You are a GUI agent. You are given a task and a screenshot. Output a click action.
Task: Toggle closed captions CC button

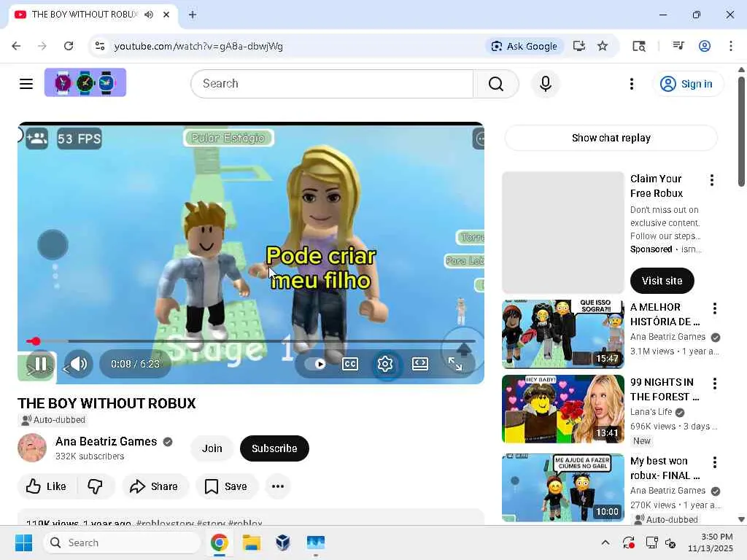point(350,365)
